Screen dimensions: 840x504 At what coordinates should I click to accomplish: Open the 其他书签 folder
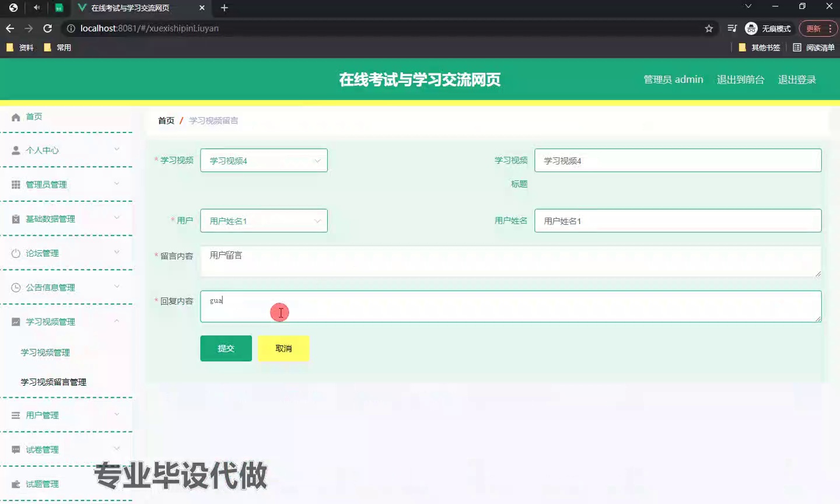coord(759,48)
